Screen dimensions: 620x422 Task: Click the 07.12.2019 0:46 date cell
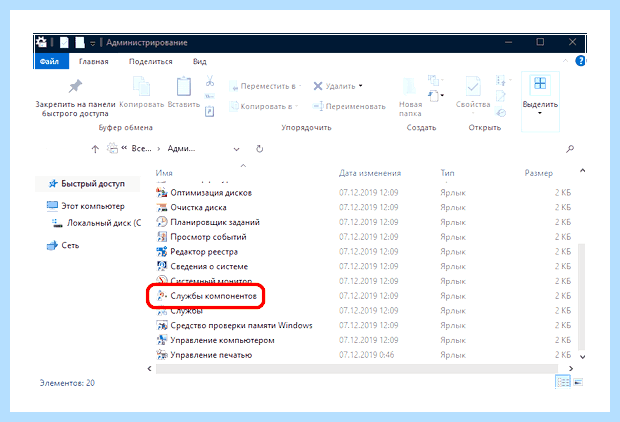click(x=367, y=355)
